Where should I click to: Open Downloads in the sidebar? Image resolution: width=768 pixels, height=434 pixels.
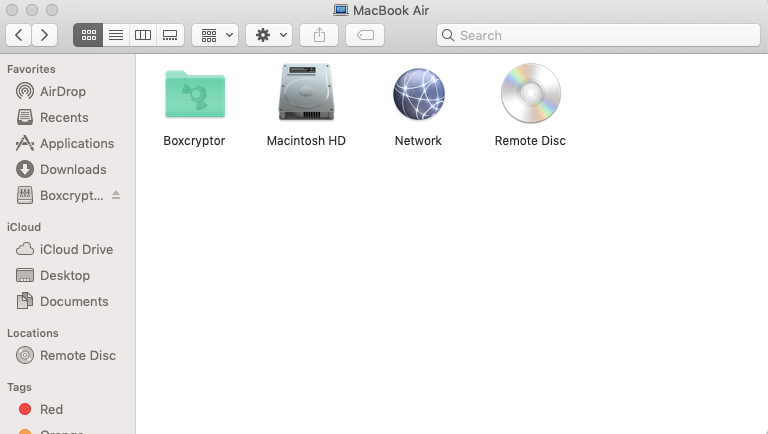[68, 169]
